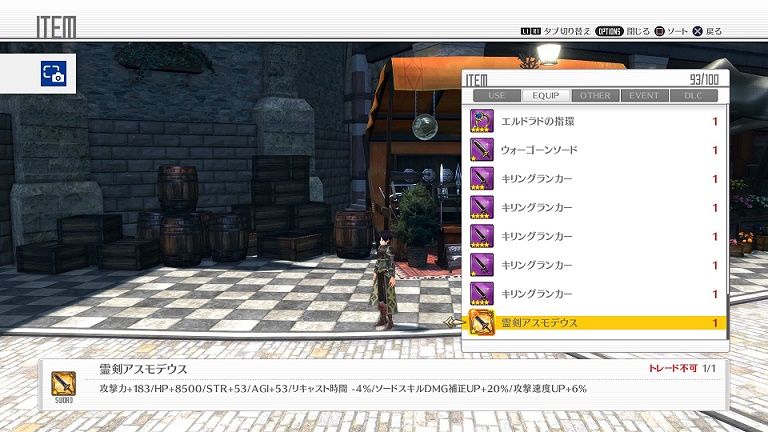The height and width of the screenshot is (432, 768).
Task: Click quantity 1 of ウォーゴーンソード
Action: pos(715,150)
